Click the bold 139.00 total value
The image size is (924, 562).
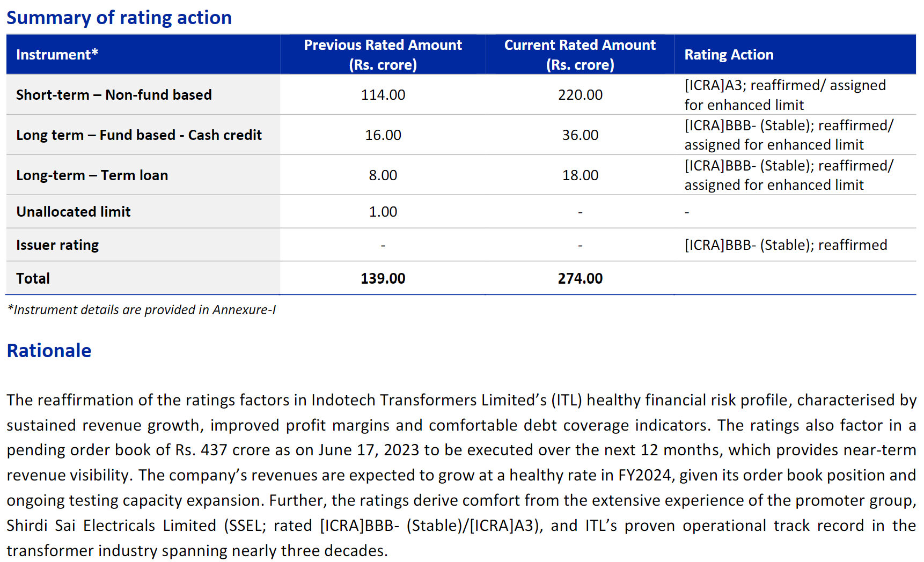click(383, 278)
